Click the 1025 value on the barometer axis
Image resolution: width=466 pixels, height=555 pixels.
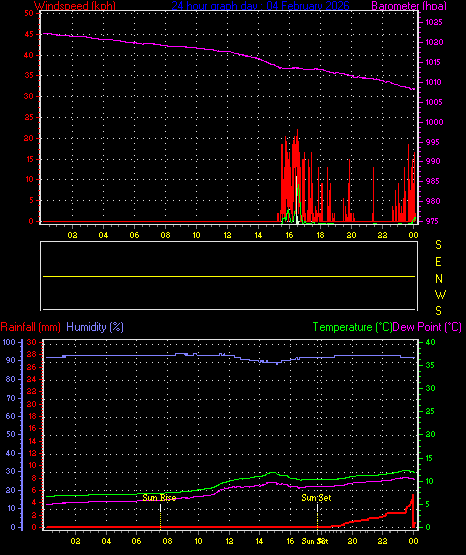[x=434, y=22]
